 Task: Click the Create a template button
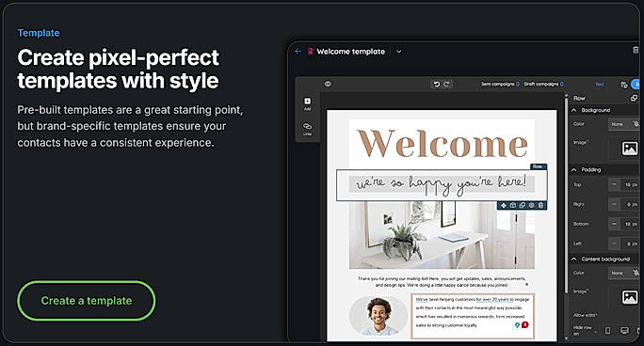click(x=87, y=301)
